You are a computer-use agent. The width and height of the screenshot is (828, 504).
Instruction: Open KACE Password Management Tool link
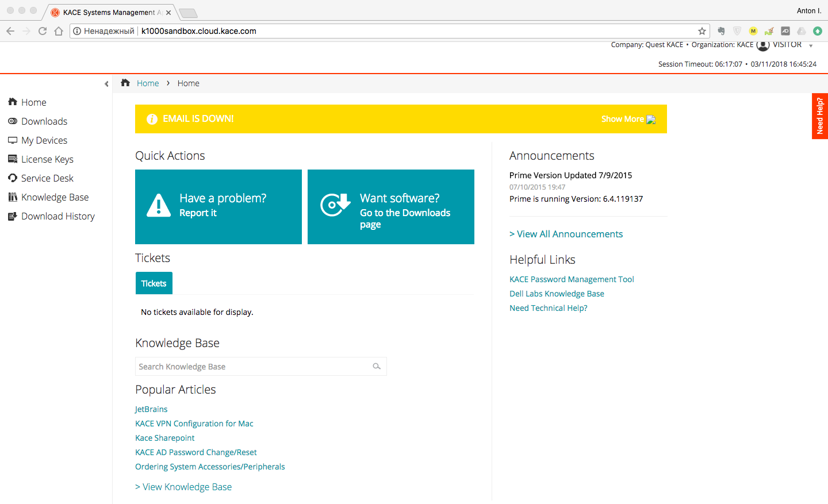tap(572, 279)
